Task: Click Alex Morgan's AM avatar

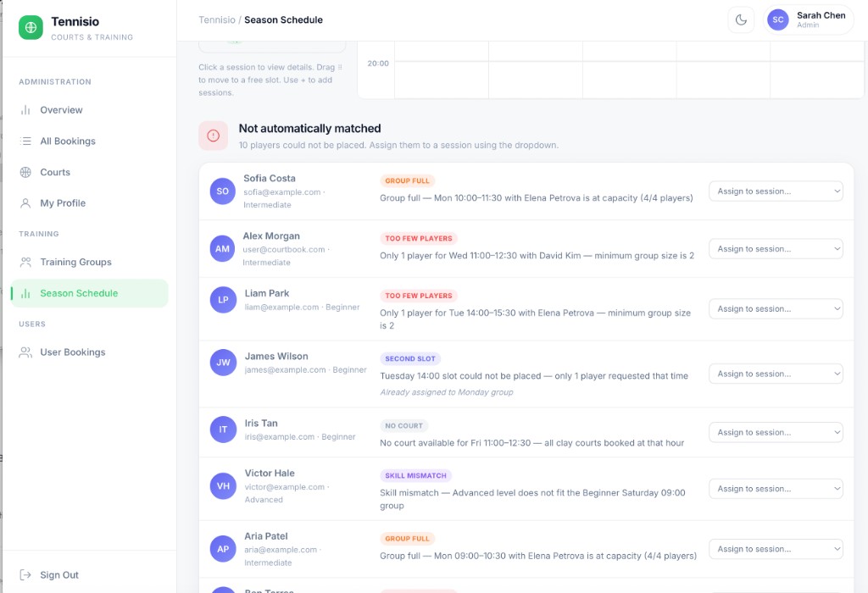Action: click(223, 249)
